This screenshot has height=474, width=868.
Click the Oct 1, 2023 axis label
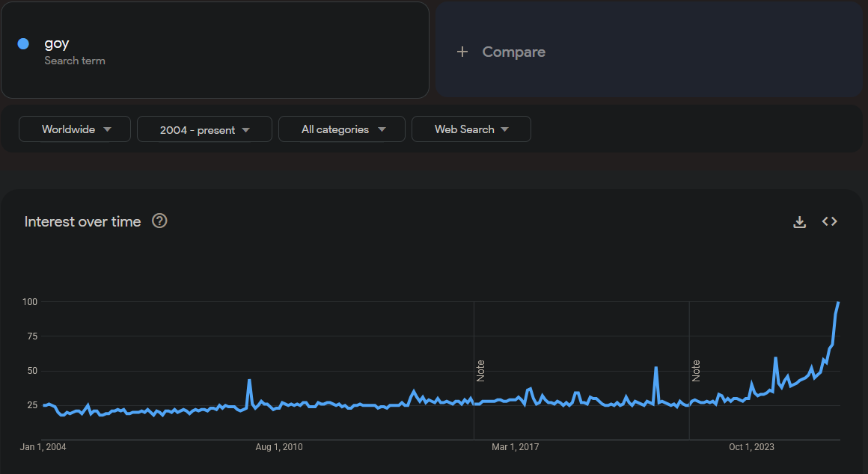751,447
